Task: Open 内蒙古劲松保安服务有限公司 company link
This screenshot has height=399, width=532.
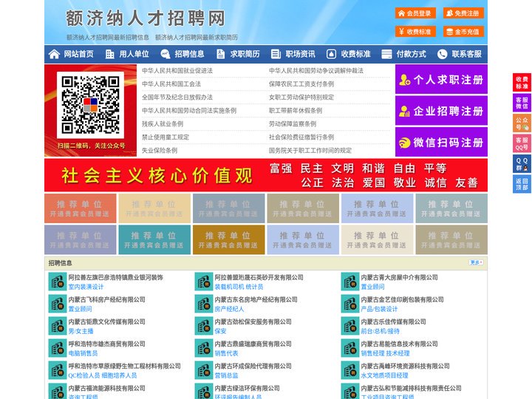Action: (253, 321)
